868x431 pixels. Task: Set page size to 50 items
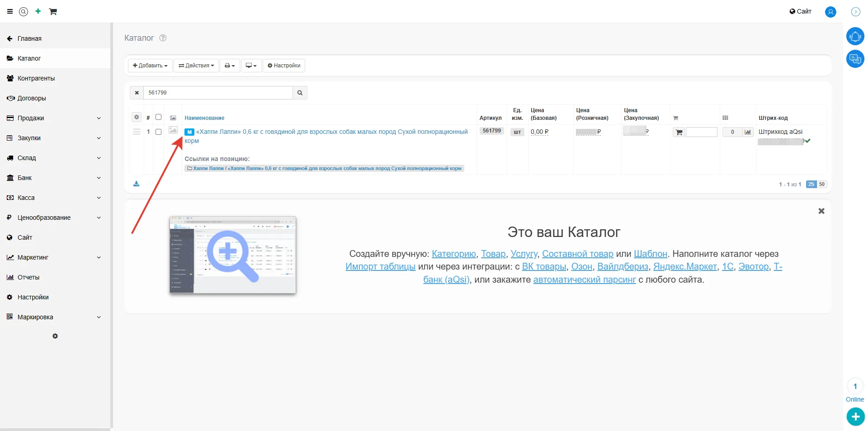click(822, 185)
